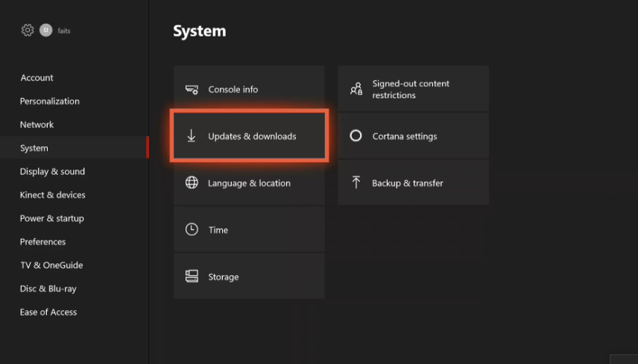The image size is (638, 364).
Task: Click the Storage drive icon
Action: click(192, 276)
